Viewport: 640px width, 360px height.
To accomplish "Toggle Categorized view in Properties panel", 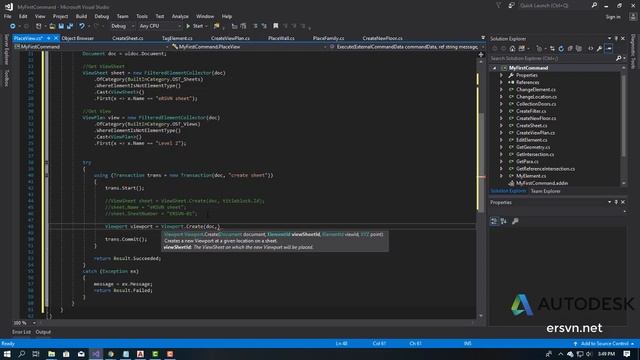I will tap(494, 221).
